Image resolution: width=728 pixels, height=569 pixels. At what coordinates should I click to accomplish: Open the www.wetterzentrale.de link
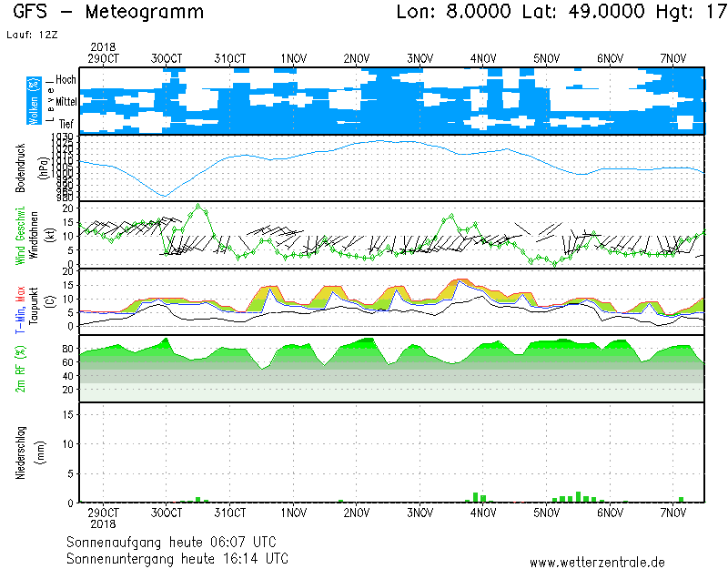click(x=597, y=563)
